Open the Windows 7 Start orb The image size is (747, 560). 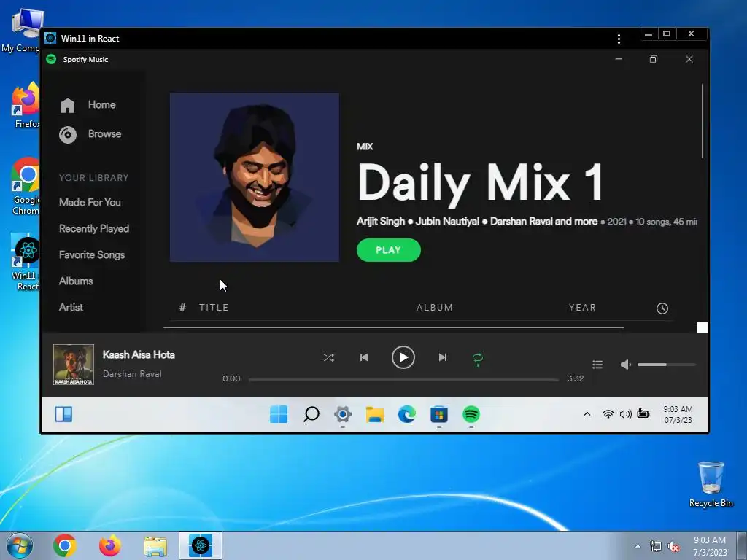click(x=20, y=545)
